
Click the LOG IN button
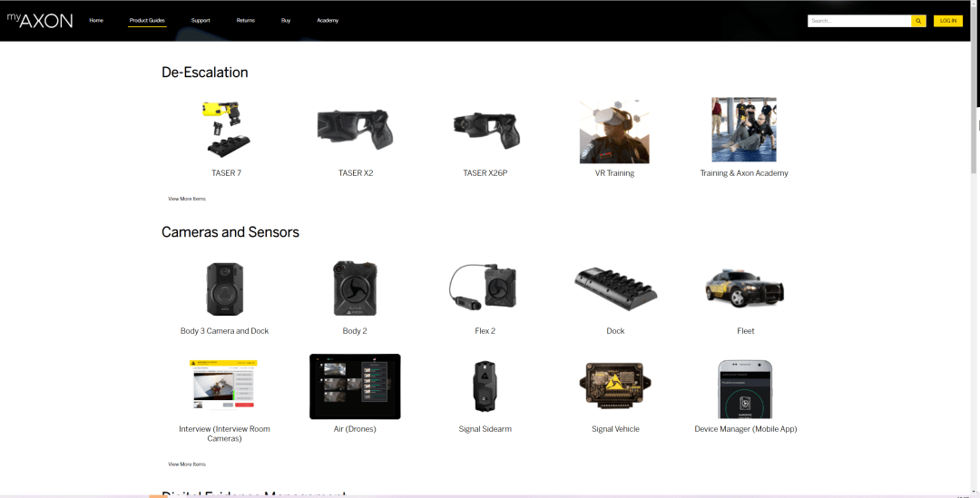pos(948,21)
